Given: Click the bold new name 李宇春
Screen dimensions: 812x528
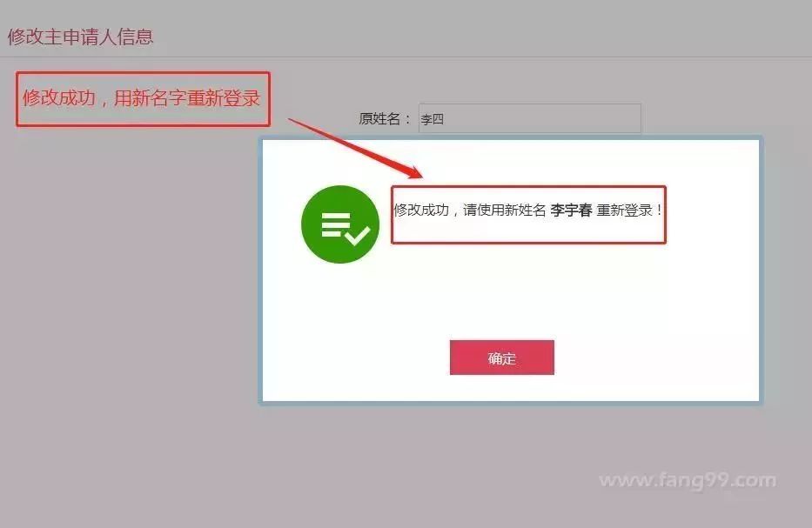Looking at the screenshot, I should [571, 210].
